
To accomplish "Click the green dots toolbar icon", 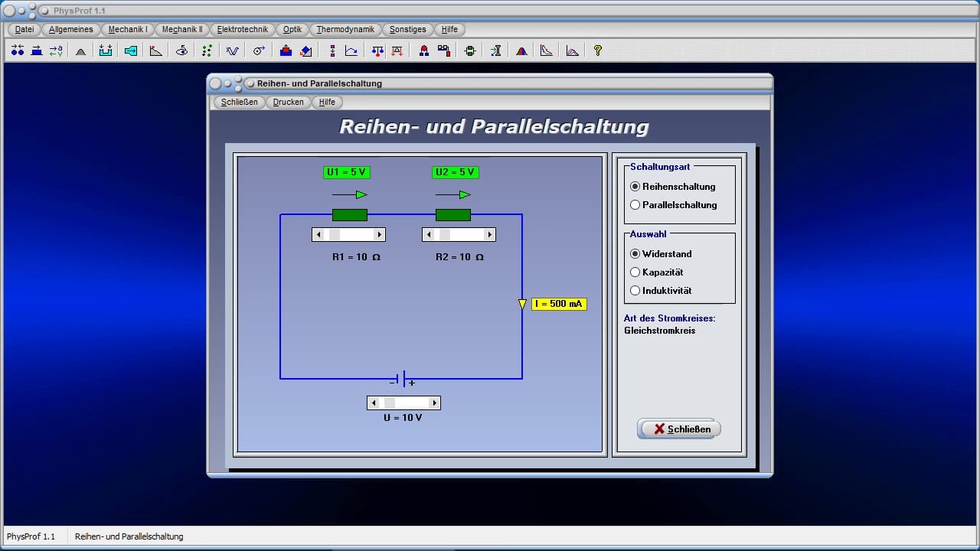I will click(x=207, y=51).
